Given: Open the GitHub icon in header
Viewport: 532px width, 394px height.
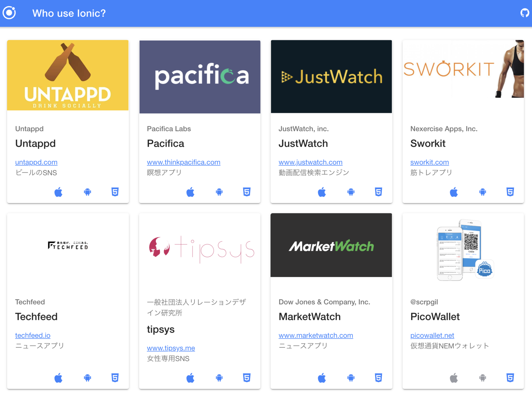Looking at the screenshot, I should pos(525,13).
